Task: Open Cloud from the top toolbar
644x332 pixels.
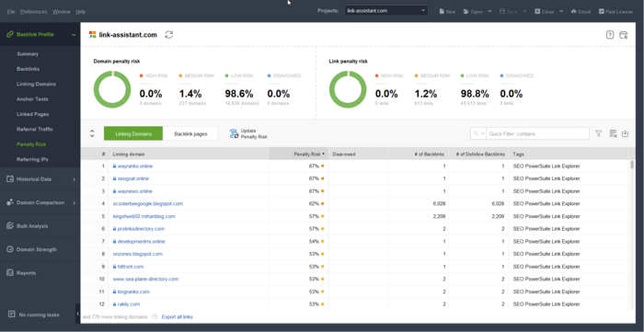Action: click(581, 11)
